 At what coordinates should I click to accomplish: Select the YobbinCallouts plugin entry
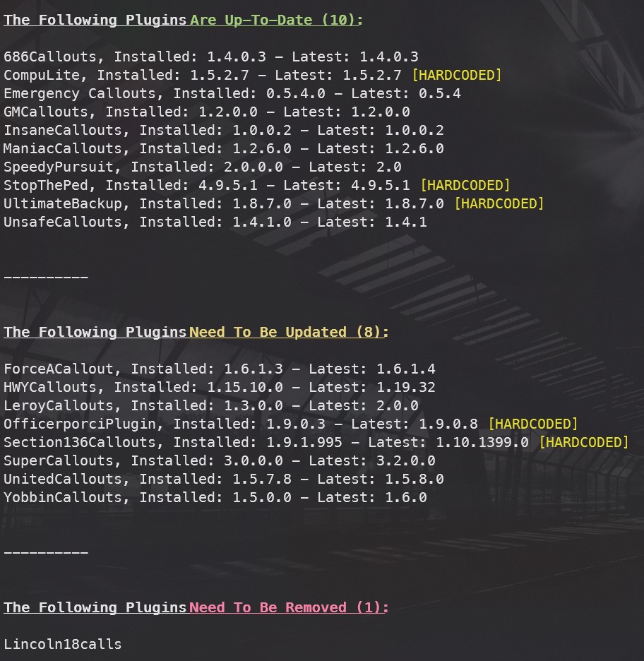coord(215,497)
